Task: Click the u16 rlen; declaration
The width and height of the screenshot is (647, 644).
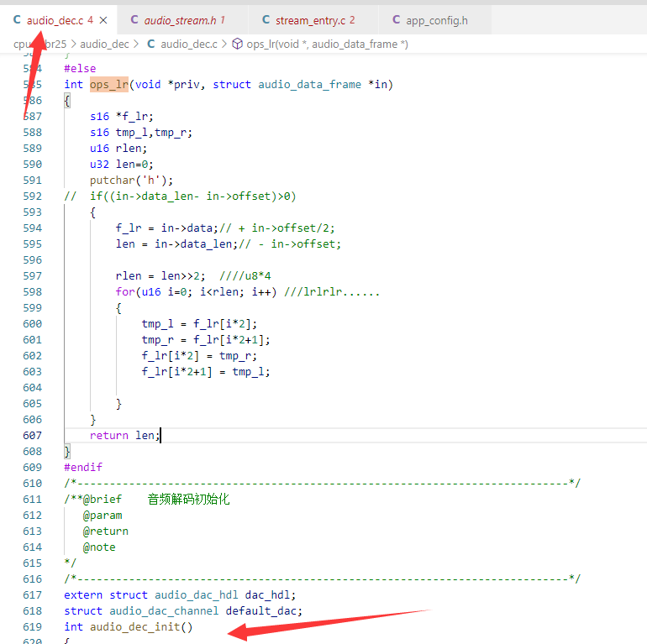Action: (118, 149)
